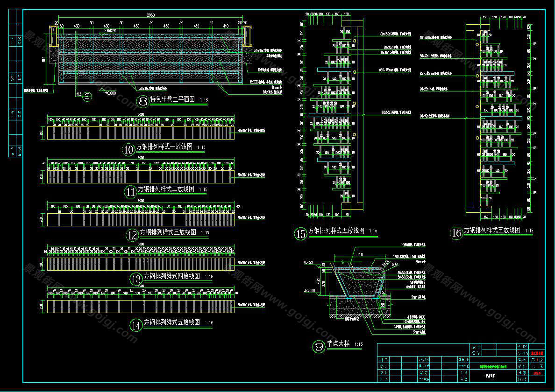
Task: Click the ±0.000 elevation symbol under plan 8
Action: click(x=110, y=93)
